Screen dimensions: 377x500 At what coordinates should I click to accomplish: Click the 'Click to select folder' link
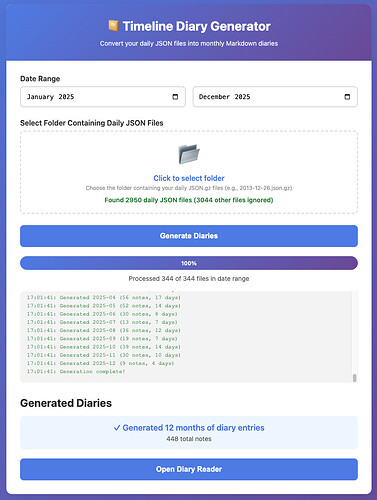(189, 178)
